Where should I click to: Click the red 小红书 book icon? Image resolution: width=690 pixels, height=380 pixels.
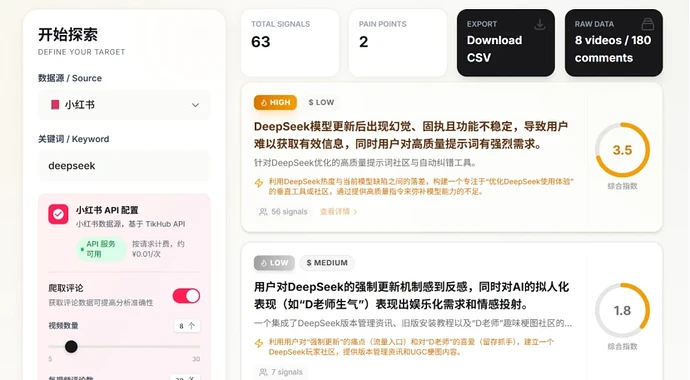point(55,105)
